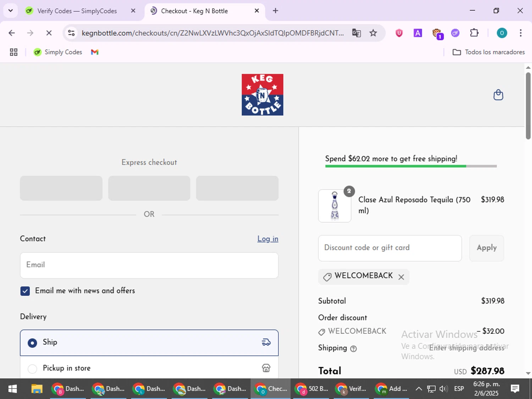This screenshot has height=399, width=532.
Task: Uncheck Email me with news and offers
Action: (x=25, y=291)
